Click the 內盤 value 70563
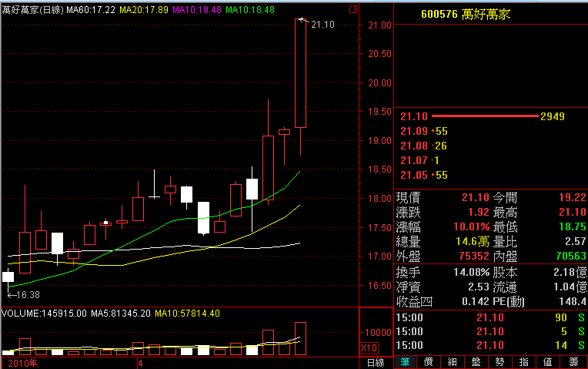Viewport: 588px width, 369px height. (572, 256)
